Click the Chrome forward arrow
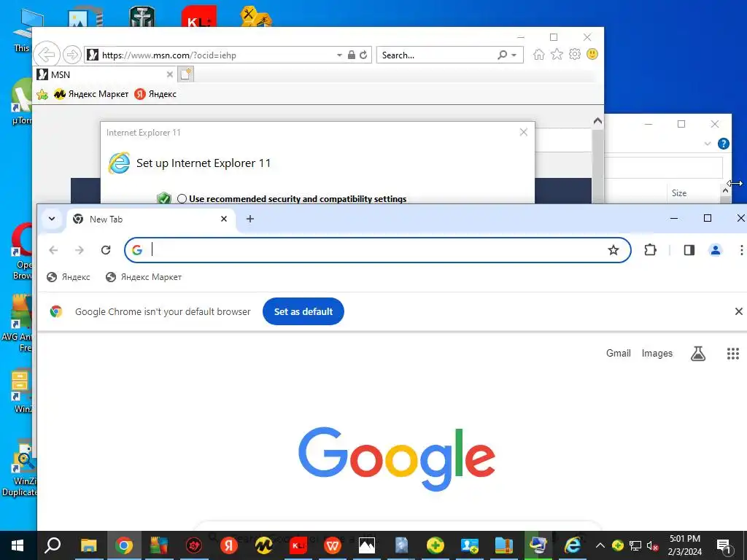This screenshot has height=560, width=747. [x=80, y=250]
